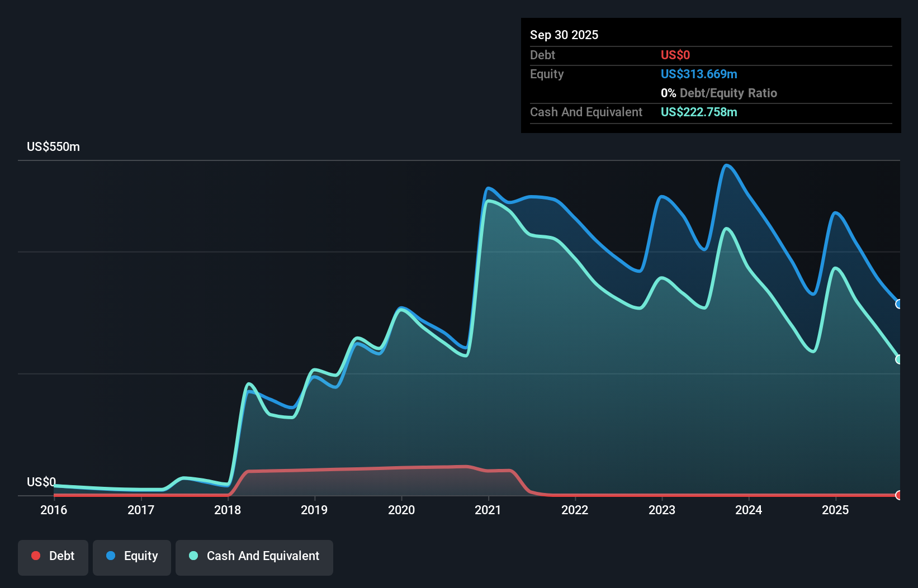Click the US$222.758m Cash value
918x588 pixels.
pyautogui.click(x=699, y=112)
